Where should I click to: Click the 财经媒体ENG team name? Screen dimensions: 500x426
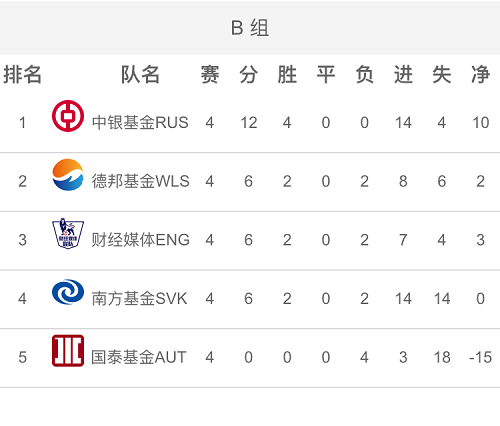[141, 240]
